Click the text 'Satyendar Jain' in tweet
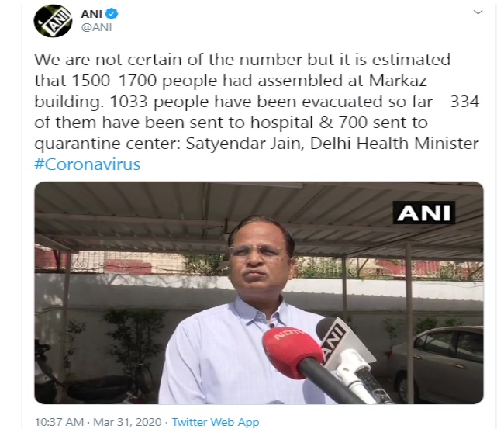The height and width of the screenshot is (429, 504). coord(244,144)
